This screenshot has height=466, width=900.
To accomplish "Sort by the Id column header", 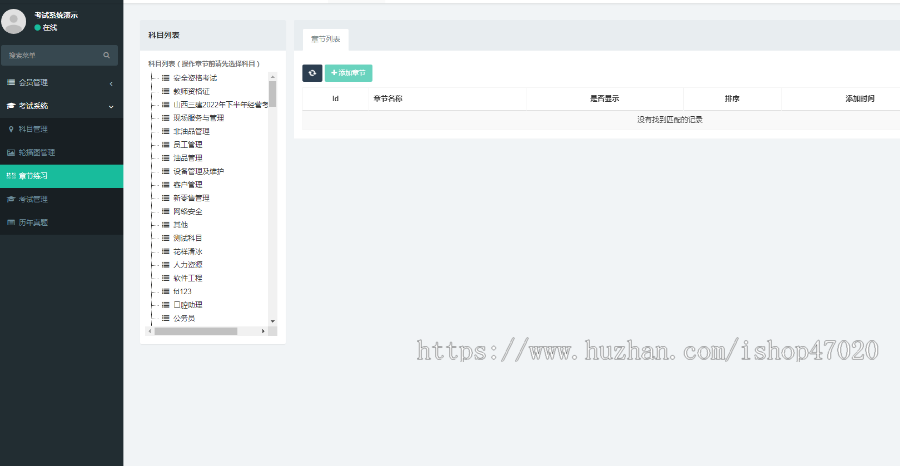I will [x=335, y=99].
